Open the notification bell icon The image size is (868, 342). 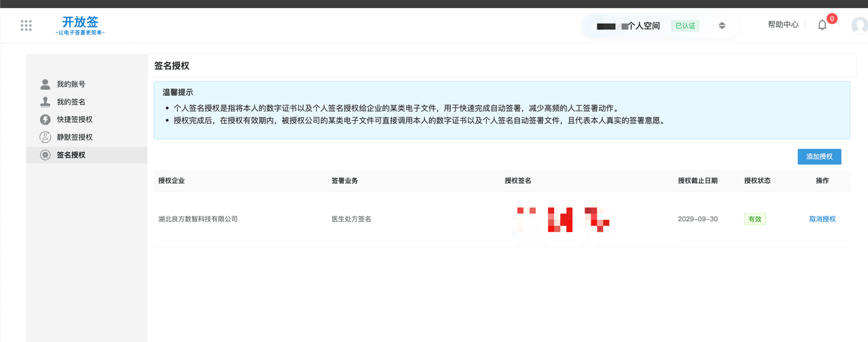[822, 25]
